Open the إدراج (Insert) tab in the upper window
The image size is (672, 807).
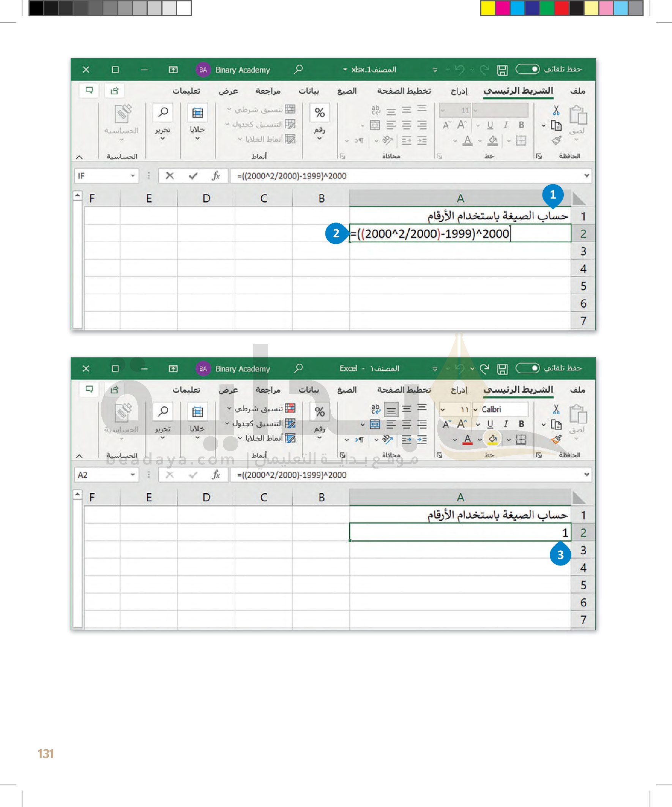(x=459, y=91)
